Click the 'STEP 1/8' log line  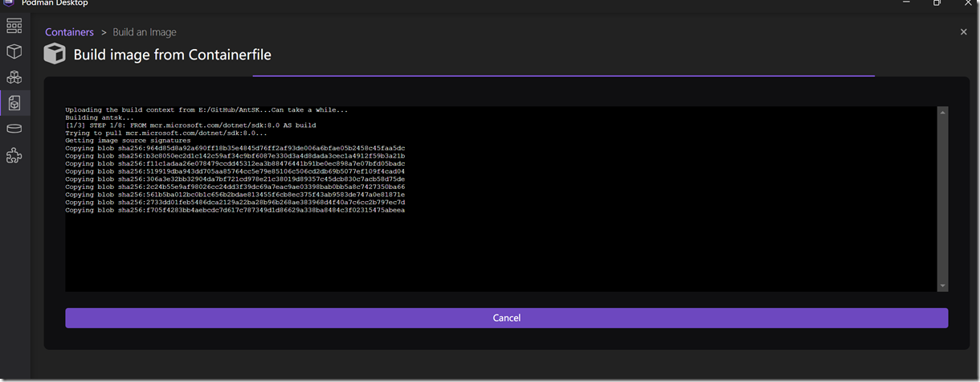tap(190, 125)
